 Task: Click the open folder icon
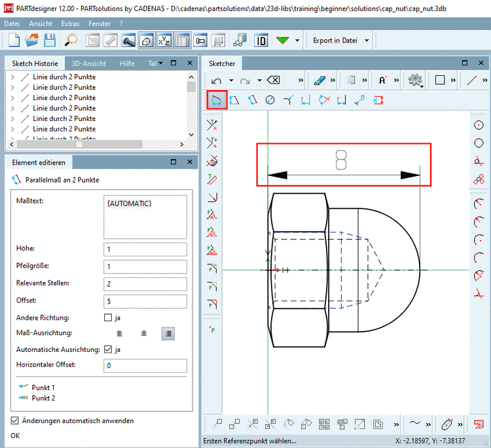click(31, 40)
